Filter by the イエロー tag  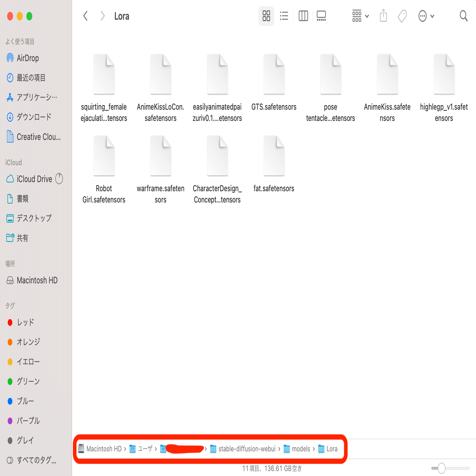click(x=24, y=362)
